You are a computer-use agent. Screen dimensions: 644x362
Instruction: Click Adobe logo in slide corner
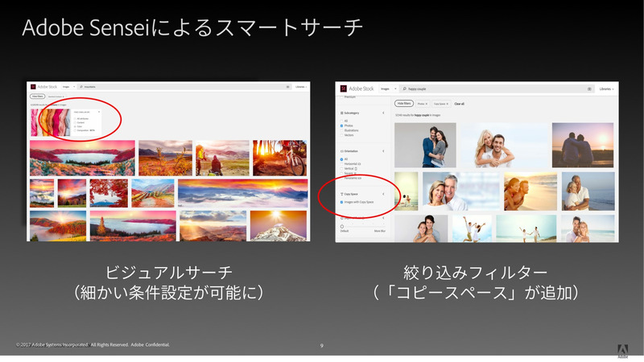coord(622,351)
